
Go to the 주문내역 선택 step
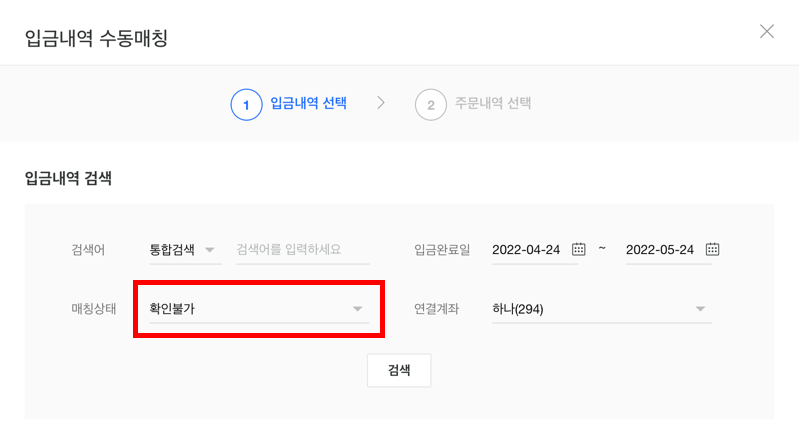point(491,104)
